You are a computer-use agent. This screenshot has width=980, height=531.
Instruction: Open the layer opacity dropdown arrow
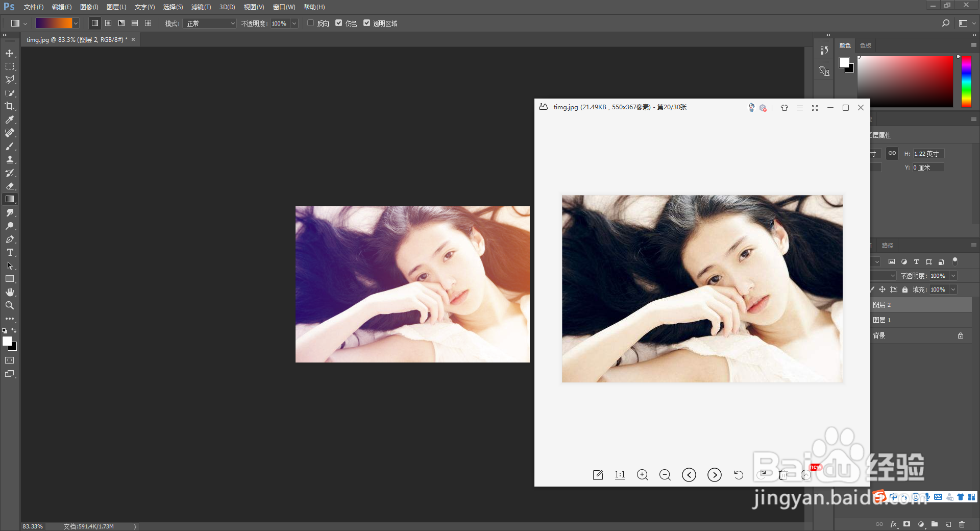coord(953,276)
